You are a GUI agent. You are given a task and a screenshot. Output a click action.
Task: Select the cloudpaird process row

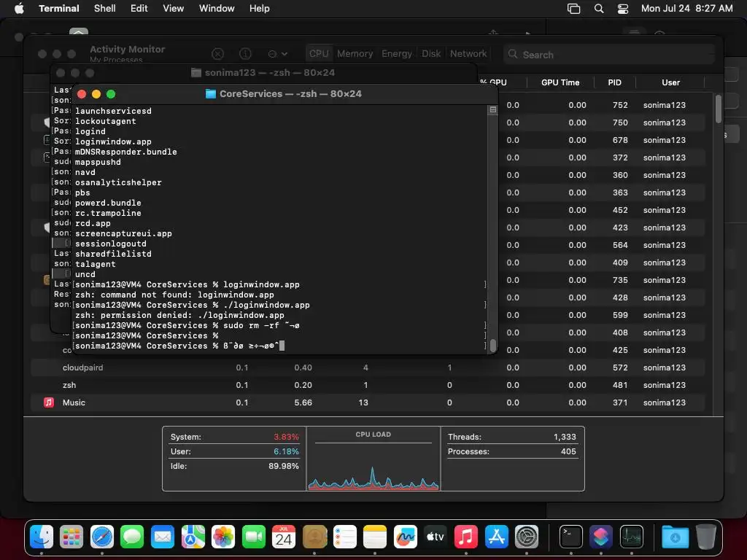[x=368, y=367]
